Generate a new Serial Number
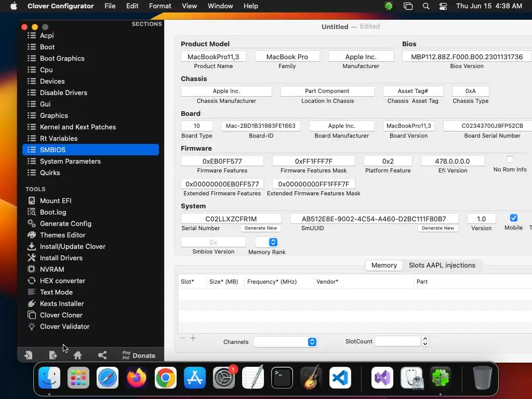The width and height of the screenshot is (532, 399). click(x=261, y=228)
